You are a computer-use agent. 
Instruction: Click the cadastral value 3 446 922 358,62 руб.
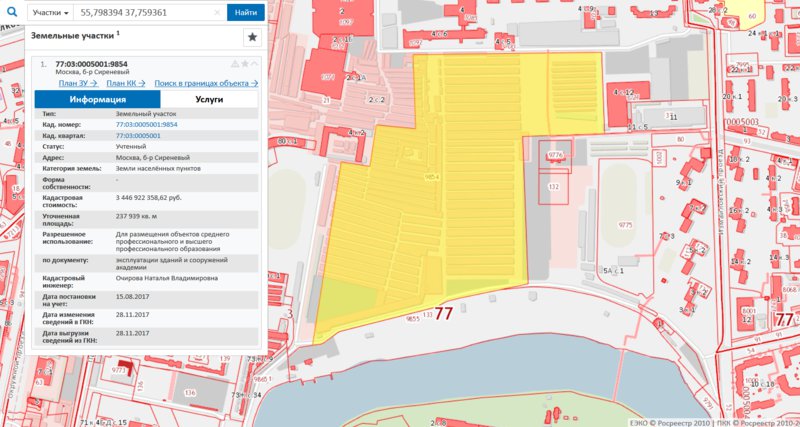(x=148, y=197)
